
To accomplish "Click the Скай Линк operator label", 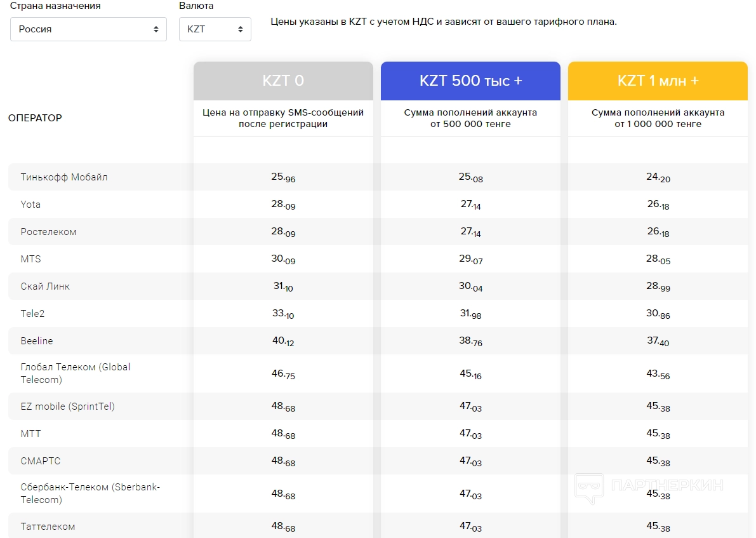I will coord(45,286).
